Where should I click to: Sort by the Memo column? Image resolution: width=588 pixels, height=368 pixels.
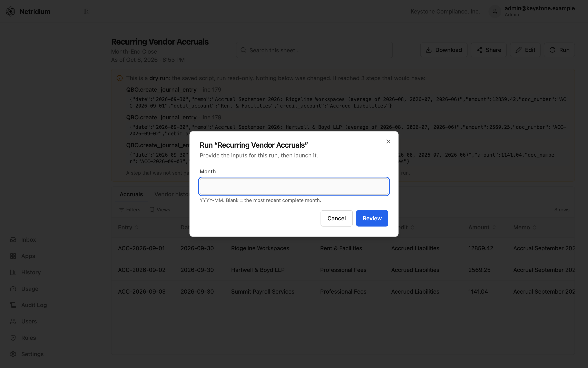pos(525,227)
